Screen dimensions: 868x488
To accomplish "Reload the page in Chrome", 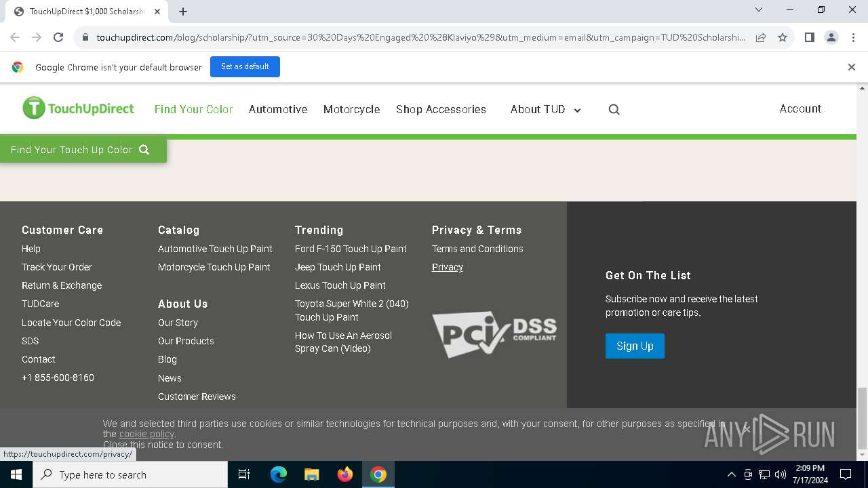I will click(58, 37).
